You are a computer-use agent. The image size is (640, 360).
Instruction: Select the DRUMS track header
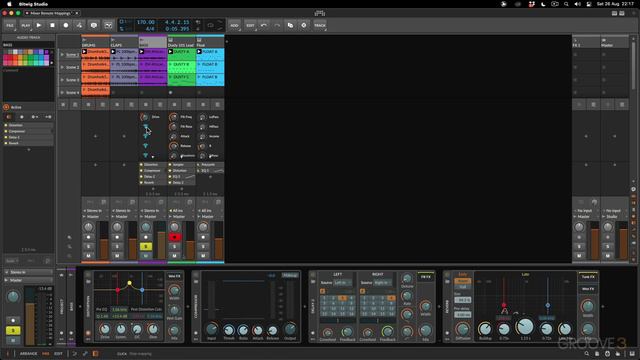[x=96, y=42]
